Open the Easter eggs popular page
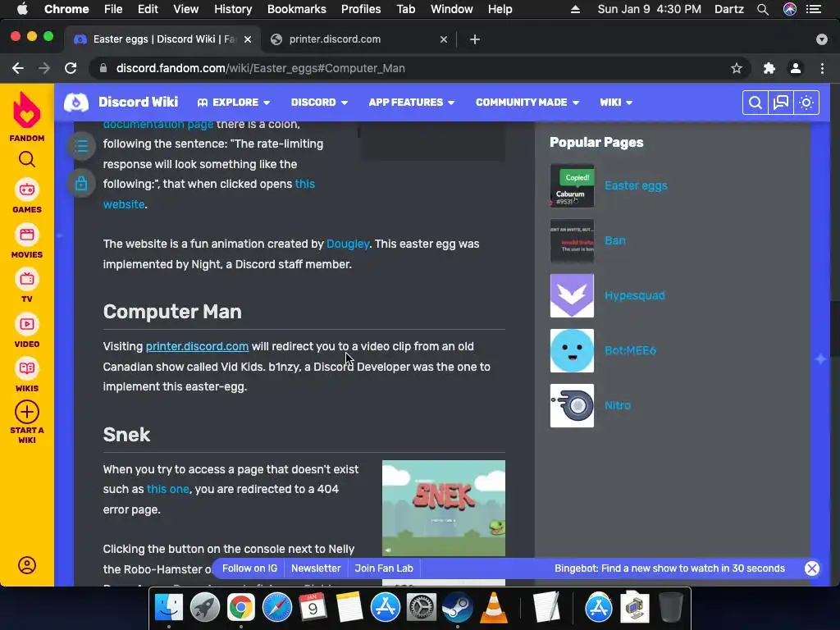 636,185
